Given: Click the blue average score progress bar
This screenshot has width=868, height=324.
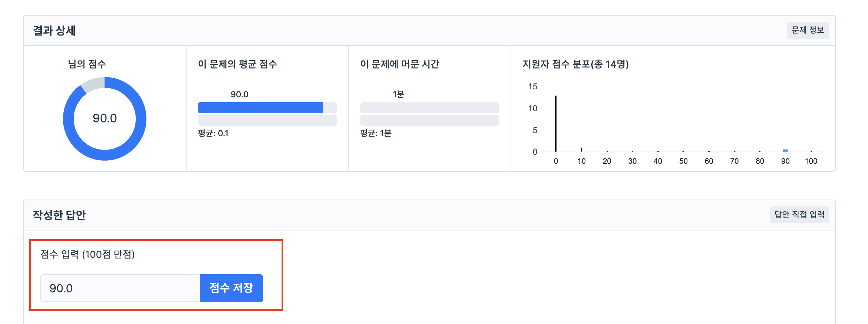Looking at the screenshot, I should pyautogui.click(x=260, y=108).
